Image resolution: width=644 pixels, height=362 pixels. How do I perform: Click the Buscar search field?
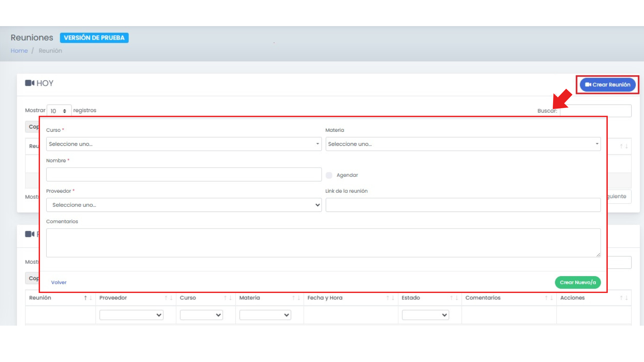[596, 111]
